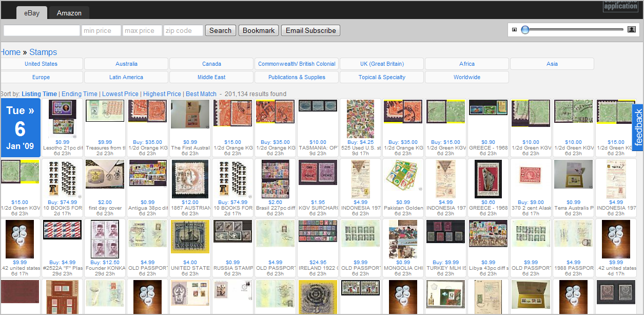Open the Topical & Specialty category
The image size is (644, 315).
(382, 77)
